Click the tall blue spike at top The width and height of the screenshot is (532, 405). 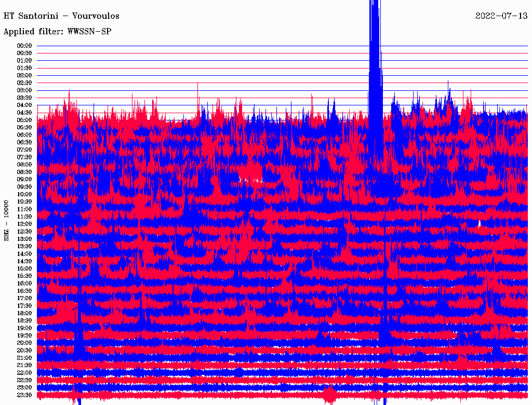[375, 31]
